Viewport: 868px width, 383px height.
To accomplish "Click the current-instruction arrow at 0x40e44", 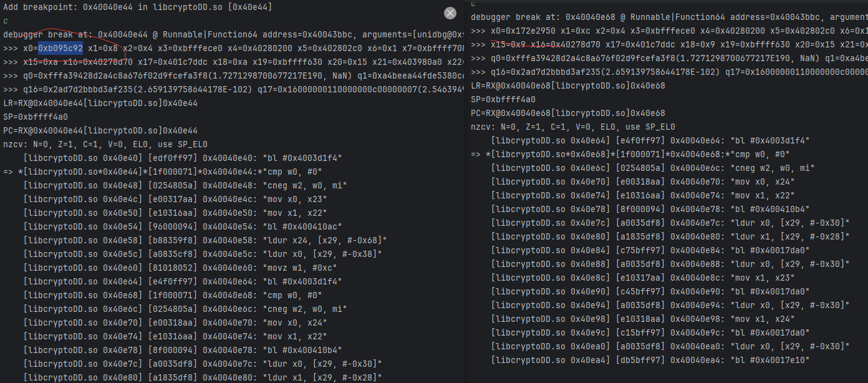I will [7, 172].
